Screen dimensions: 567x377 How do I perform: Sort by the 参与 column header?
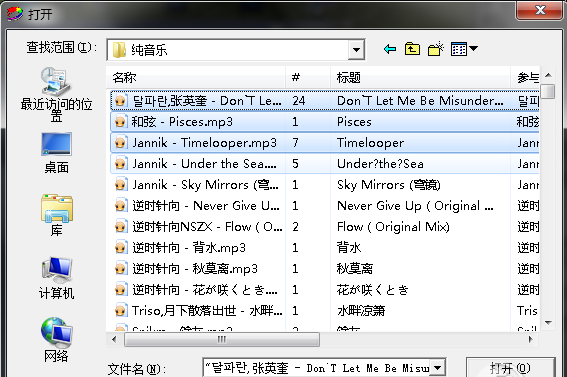(x=525, y=77)
